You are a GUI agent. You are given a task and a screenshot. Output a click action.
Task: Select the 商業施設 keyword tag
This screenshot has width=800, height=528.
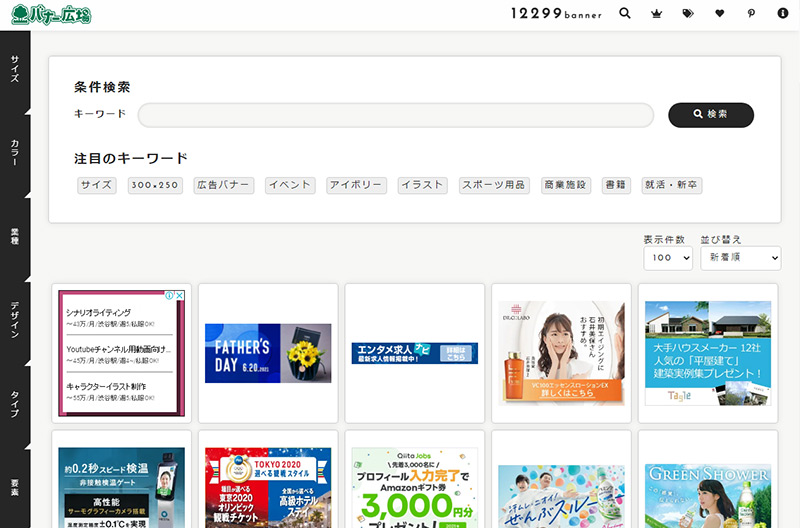tap(566, 185)
